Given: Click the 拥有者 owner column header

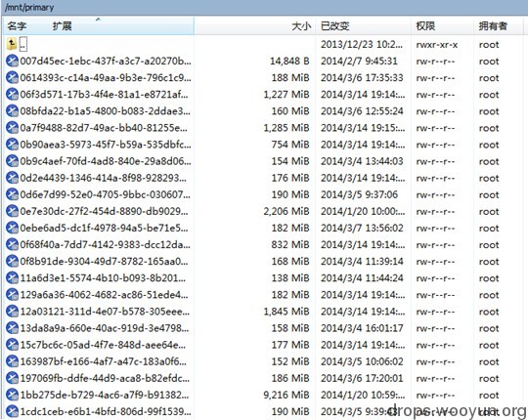Looking at the screenshot, I should (x=493, y=26).
